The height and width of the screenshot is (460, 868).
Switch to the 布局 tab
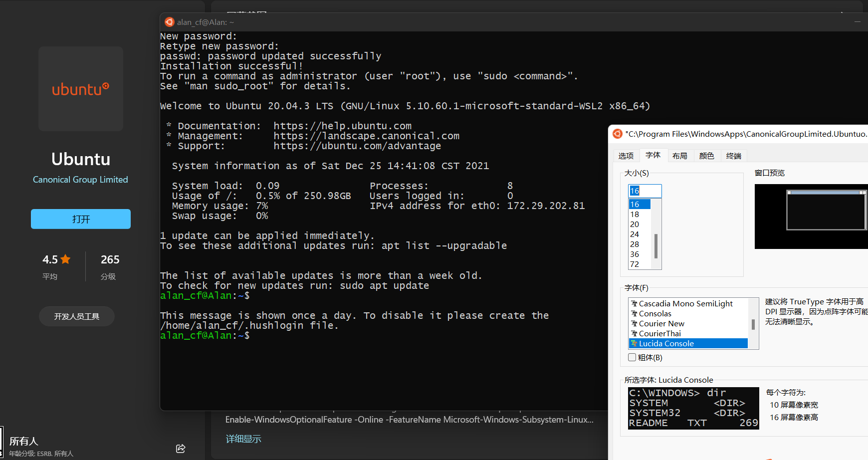(680, 156)
